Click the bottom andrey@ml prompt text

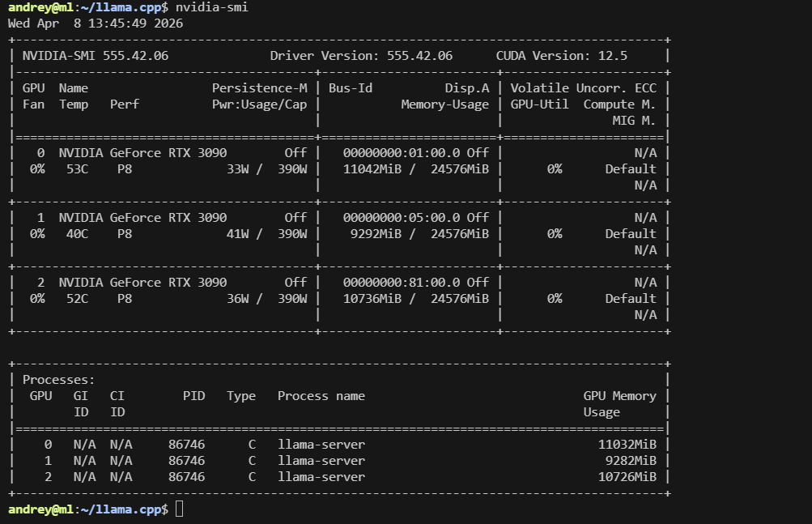point(40,509)
